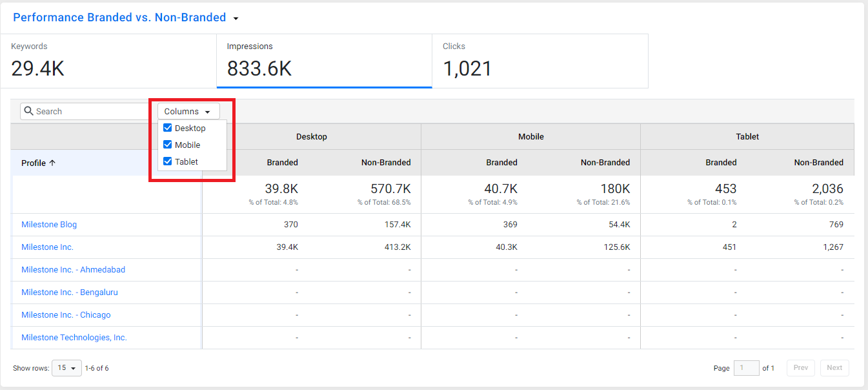
Task: Click the search magnifier icon
Action: (28, 111)
